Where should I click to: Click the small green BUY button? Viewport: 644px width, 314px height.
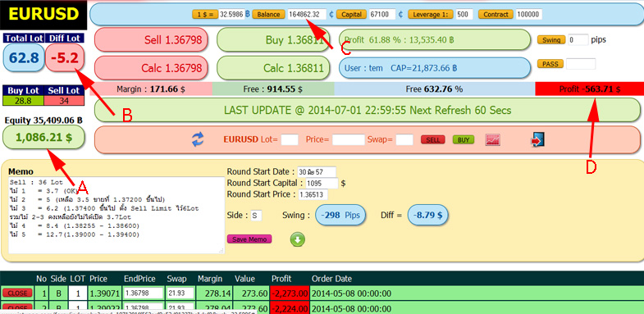click(464, 140)
